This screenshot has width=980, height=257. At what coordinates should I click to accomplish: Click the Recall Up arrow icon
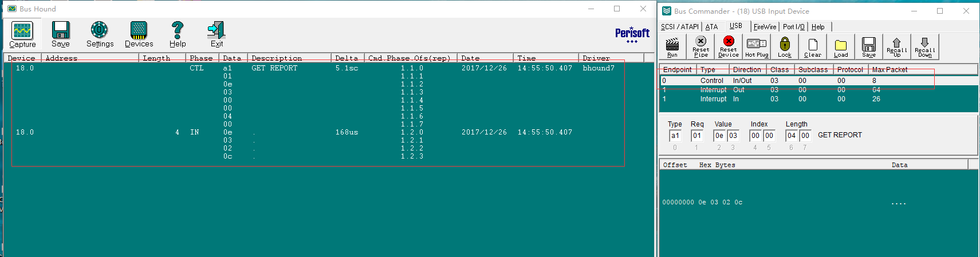coord(897,47)
